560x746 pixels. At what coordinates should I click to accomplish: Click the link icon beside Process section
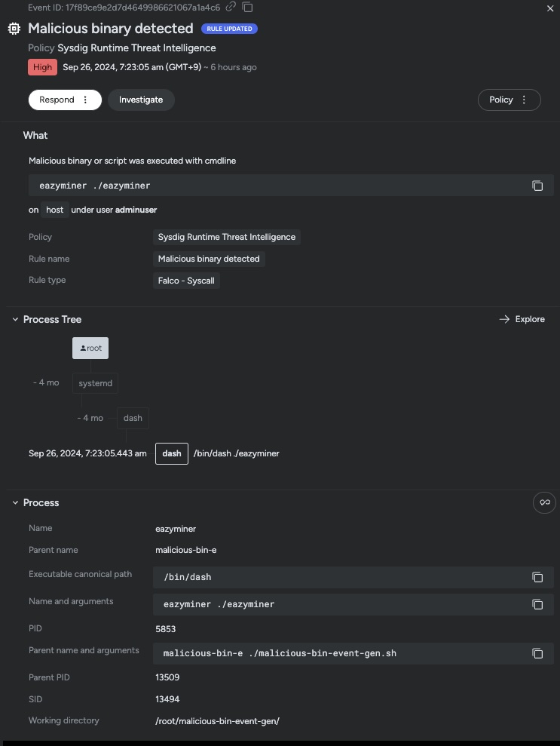(544, 502)
